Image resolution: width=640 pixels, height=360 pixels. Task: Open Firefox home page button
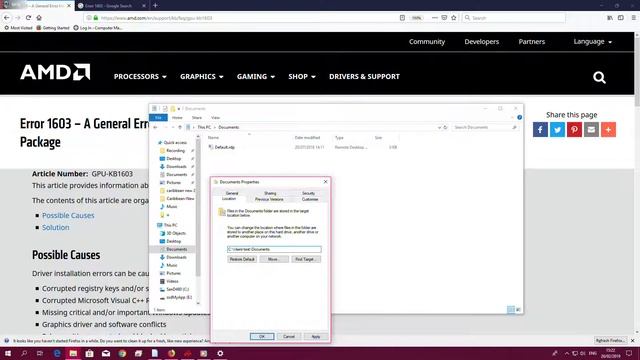coord(39,18)
